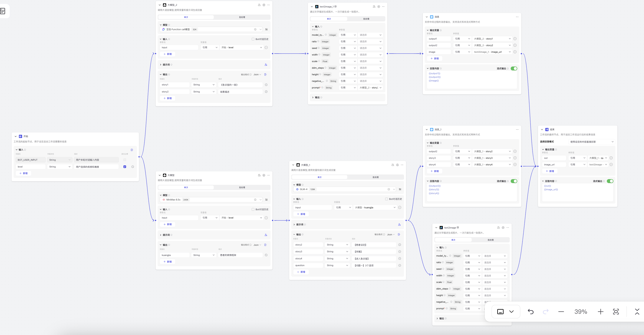The image size is (644, 335).
Task: Click 新增 under 输入 in MiniMax 大模型 node
Action: pyautogui.click(x=168, y=224)
